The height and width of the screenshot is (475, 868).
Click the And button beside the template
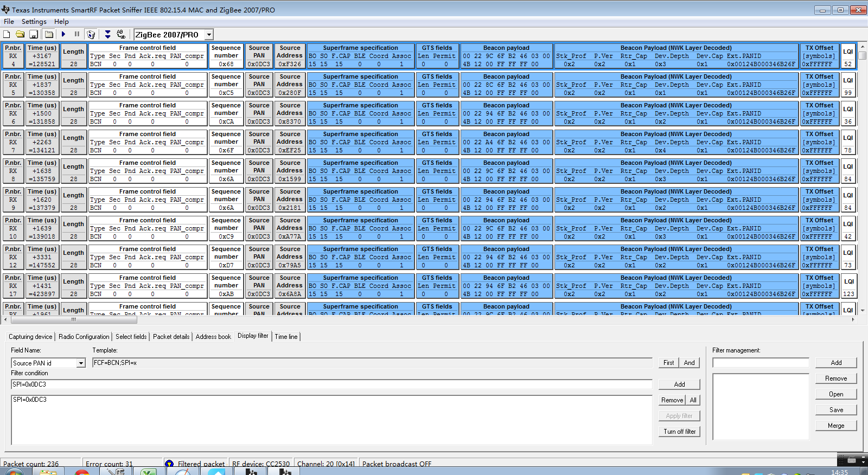(x=689, y=363)
